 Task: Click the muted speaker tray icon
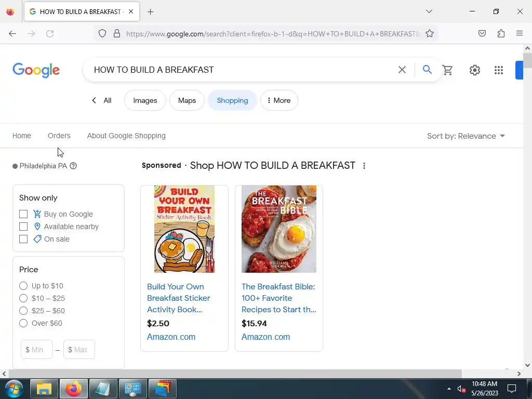pyautogui.click(x=461, y=389)
